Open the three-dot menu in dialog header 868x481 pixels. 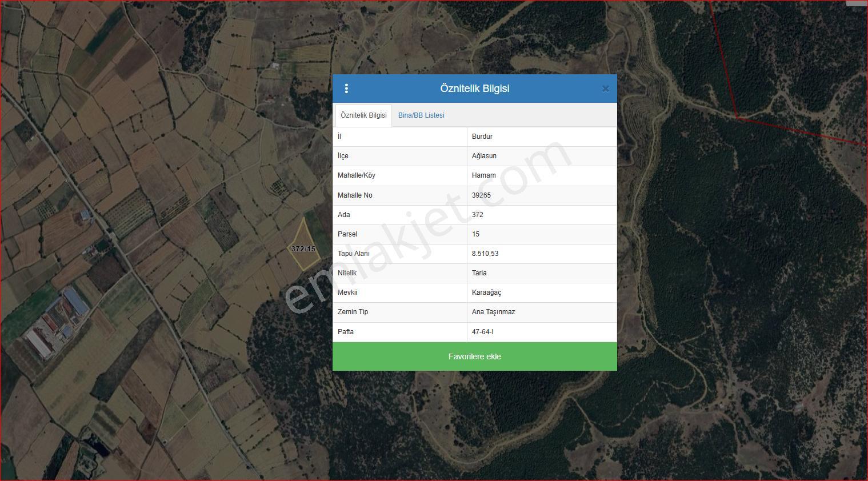(x=346, y=89)
